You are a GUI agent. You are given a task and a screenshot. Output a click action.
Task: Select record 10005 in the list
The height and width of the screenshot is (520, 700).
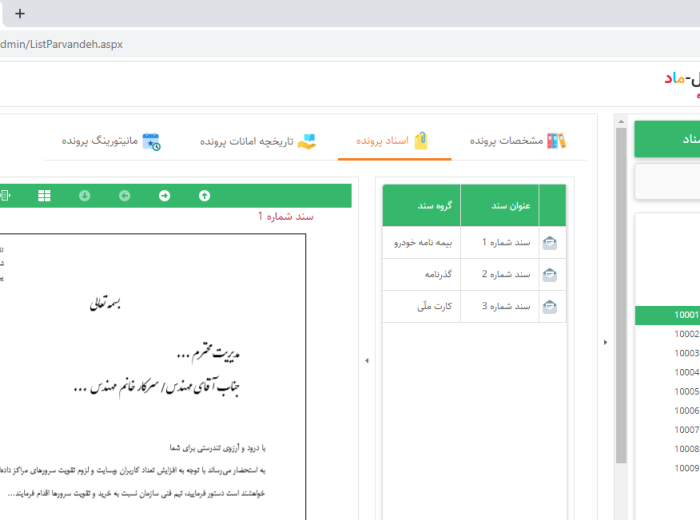[x=685, y=391]
